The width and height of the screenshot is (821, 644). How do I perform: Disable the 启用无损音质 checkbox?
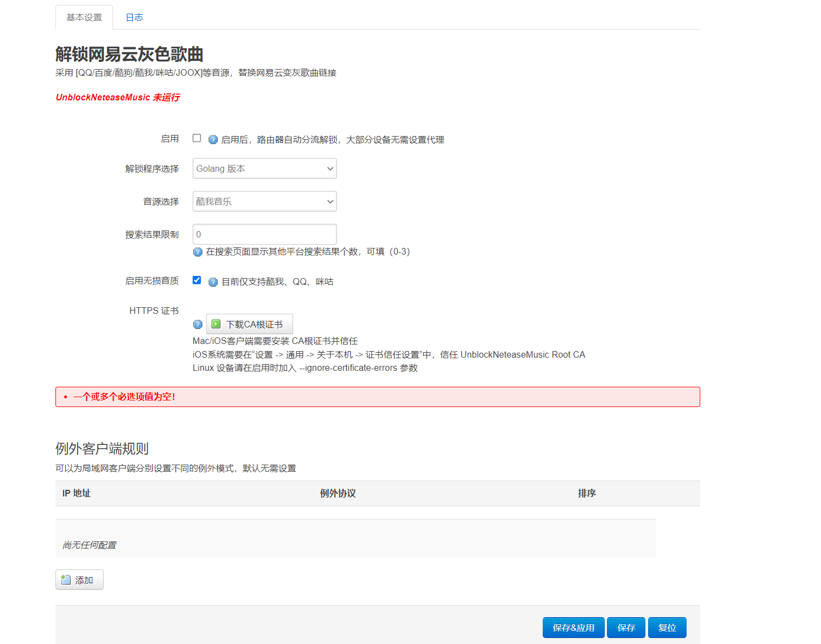[x=196, y=280]
